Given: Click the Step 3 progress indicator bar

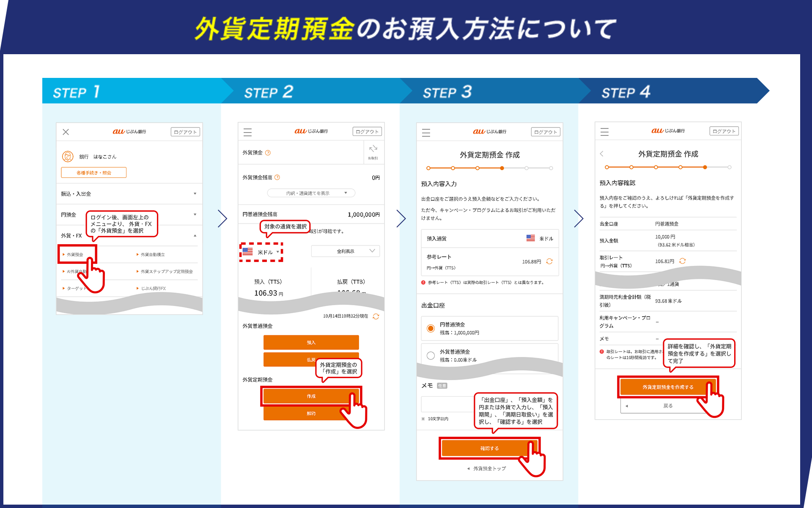Looking at the screenshot, I should (490, 168).
